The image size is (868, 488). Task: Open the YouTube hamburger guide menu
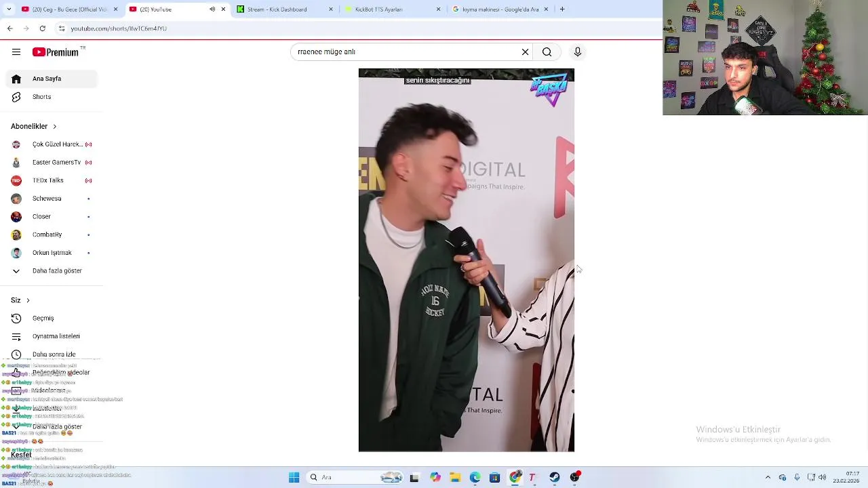tap(16, 52)
